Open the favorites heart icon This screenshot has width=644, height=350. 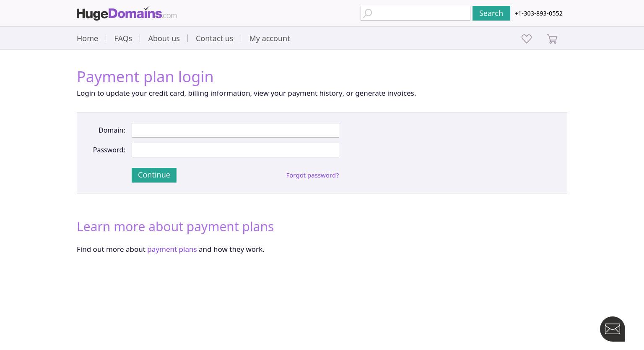coord(527,39)
